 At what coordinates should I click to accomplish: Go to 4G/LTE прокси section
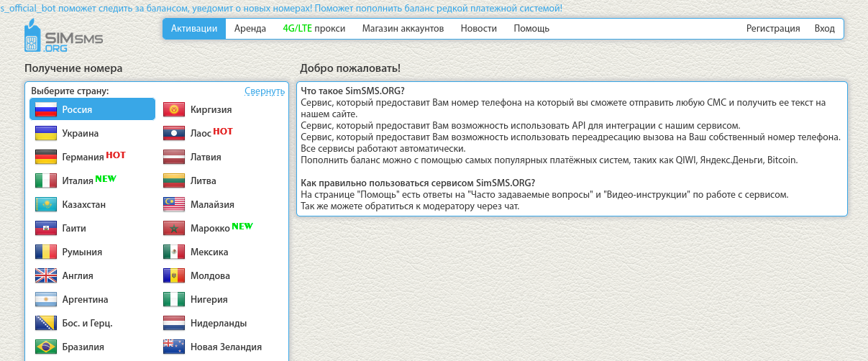coord(314,29)
